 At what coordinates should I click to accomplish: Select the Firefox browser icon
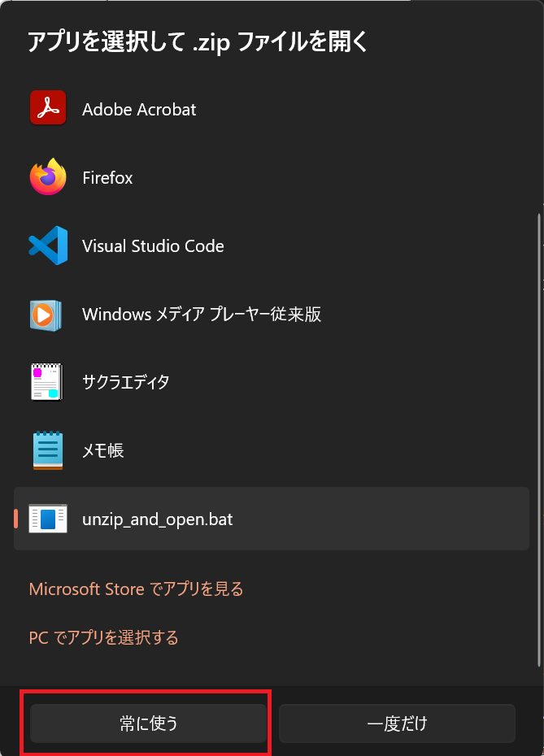coord(48,176)
